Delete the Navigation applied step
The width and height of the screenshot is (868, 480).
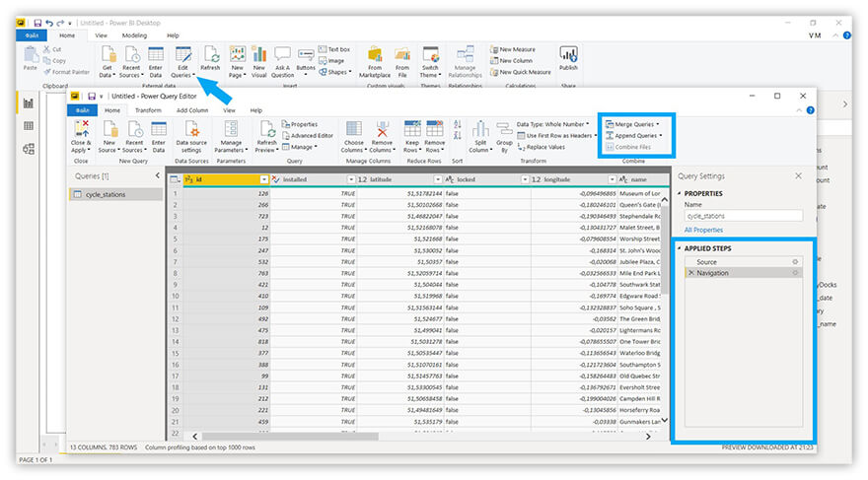690,273
